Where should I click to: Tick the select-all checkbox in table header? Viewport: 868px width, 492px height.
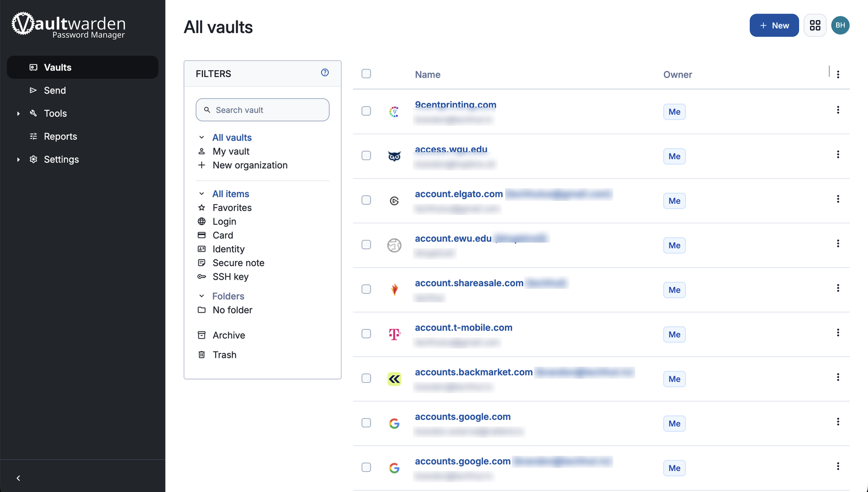click(366, 74)
